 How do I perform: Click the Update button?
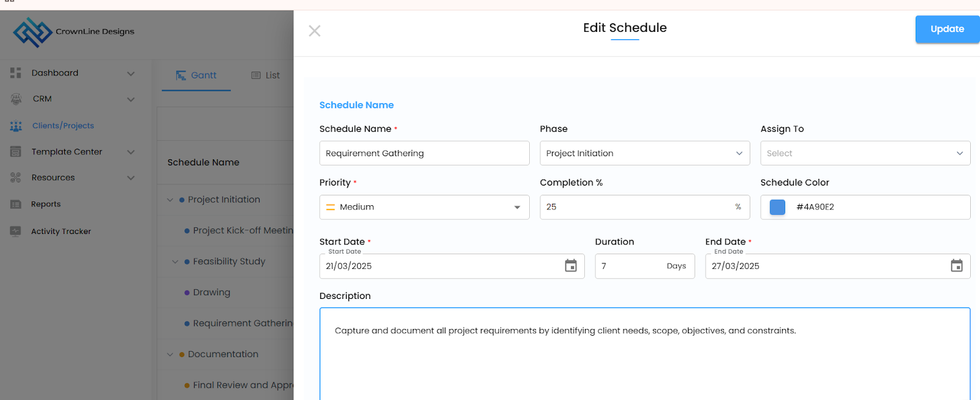click(x=947, y=29)
